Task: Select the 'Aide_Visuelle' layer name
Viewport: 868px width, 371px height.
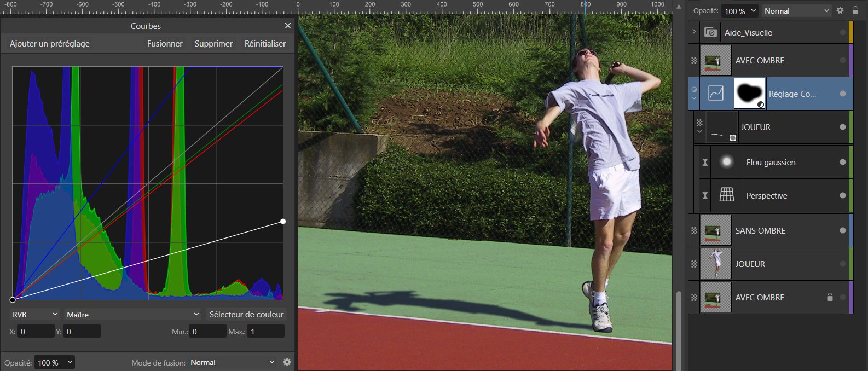Action: (x=748, y=33)
